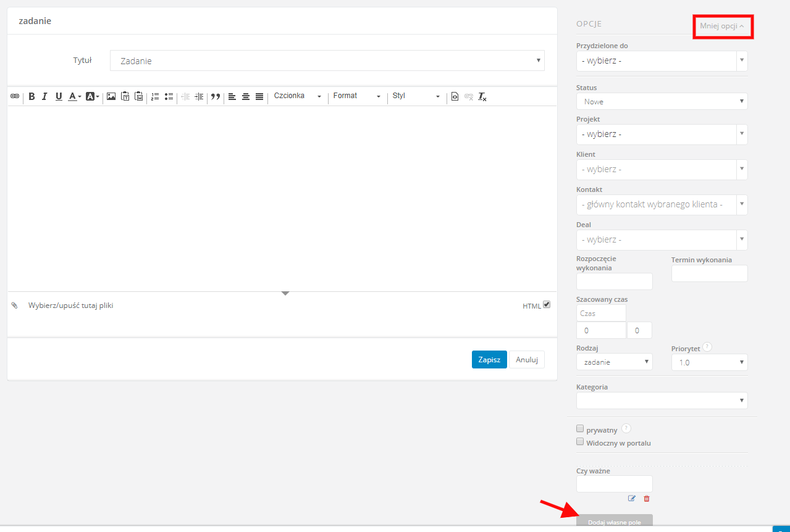This screenshot has height=532, width=790.
Task: Select the insert link tool
Action: 14,96
